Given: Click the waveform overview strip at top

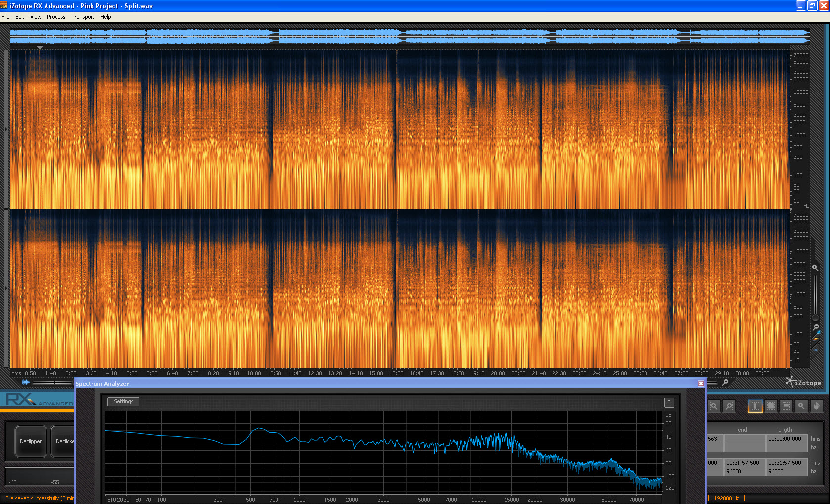Looking at the screenshot, I should pyautogui.click(x=410, y=36).
